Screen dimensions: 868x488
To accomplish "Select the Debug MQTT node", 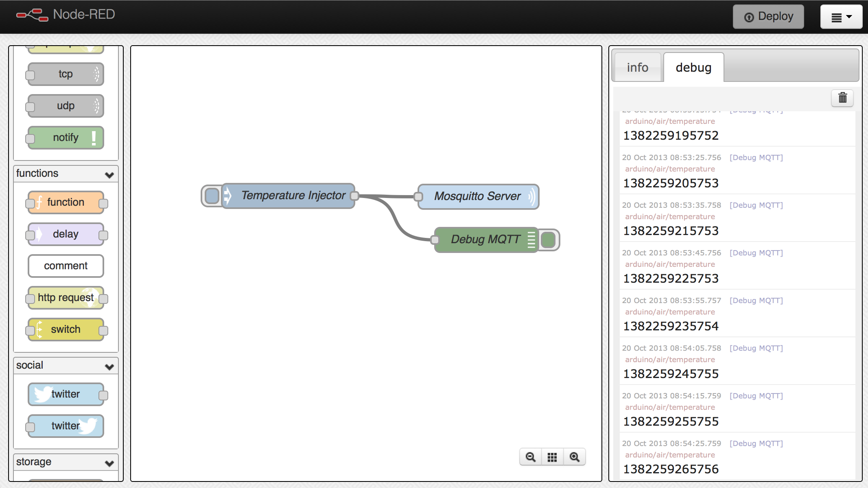I will [486, 240].
